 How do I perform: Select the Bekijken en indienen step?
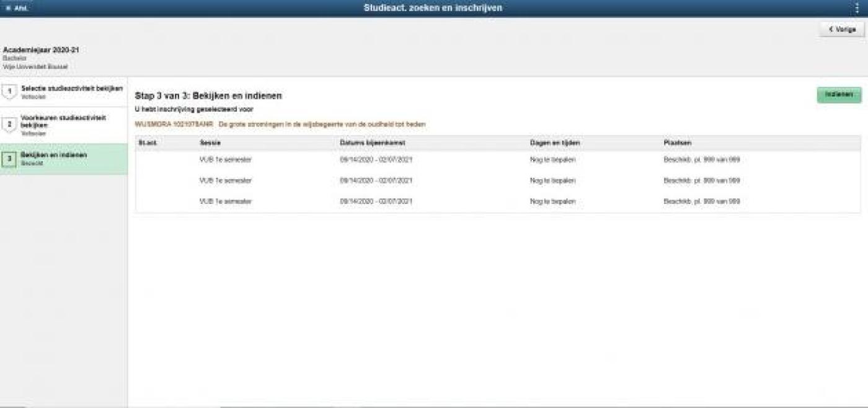(x=64, y=159)
